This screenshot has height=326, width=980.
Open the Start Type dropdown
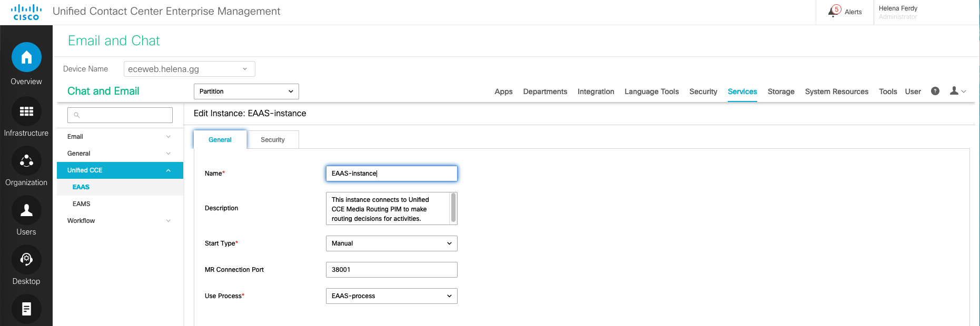tap(391, 243)
